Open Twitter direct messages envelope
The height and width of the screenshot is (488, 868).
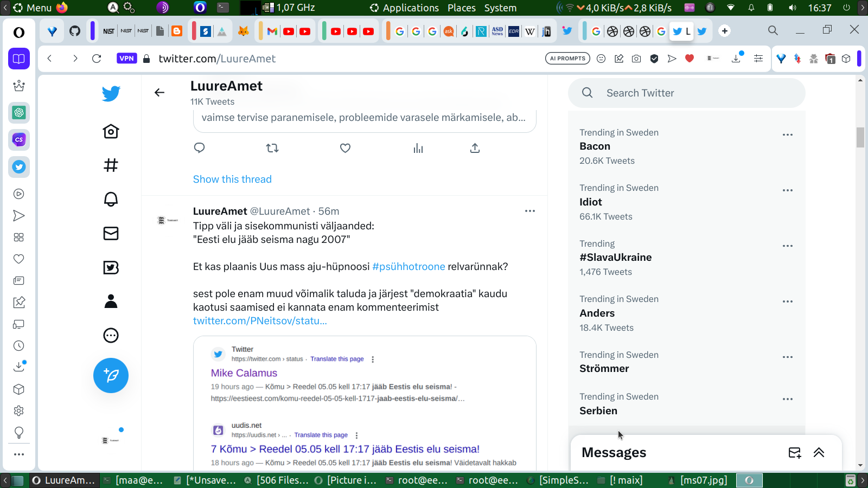coord(111,233)
